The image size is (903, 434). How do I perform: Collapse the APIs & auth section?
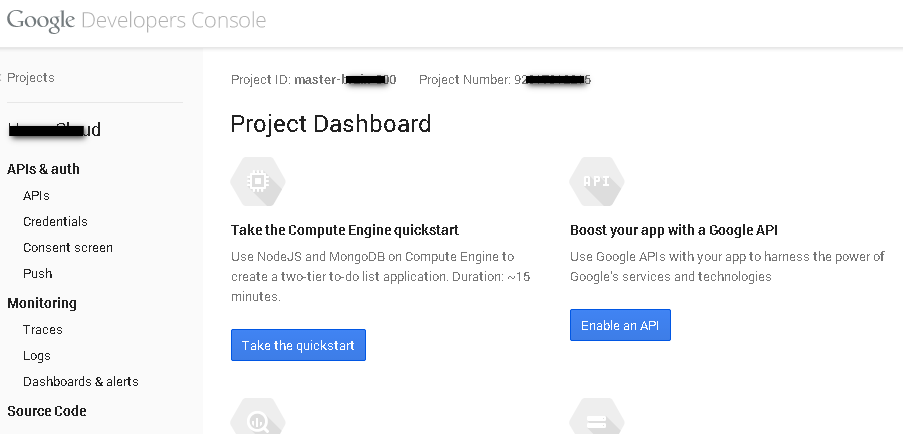pos(43,169)
